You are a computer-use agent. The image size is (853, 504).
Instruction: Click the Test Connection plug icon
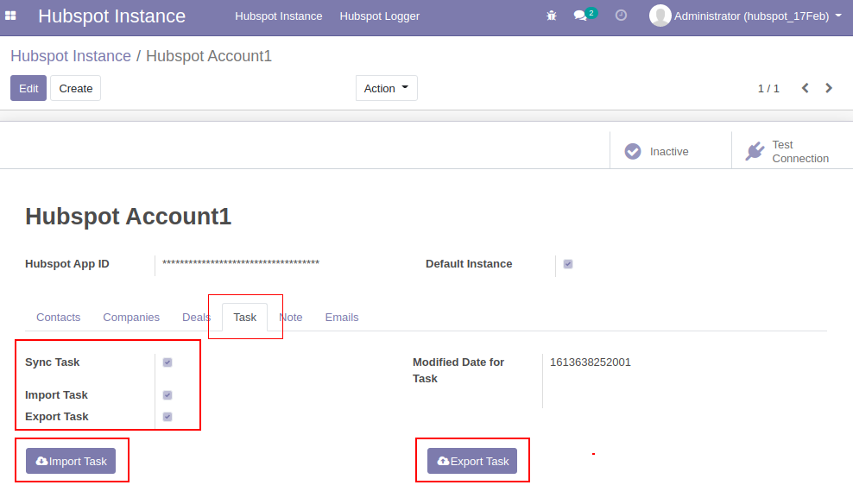point(755,151)
